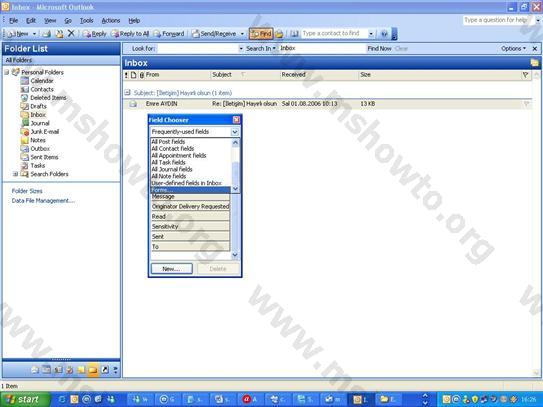This screenshot has width=543, height=407.
Task: Click the New... button in Field Chooser
Action: [171, 269]
